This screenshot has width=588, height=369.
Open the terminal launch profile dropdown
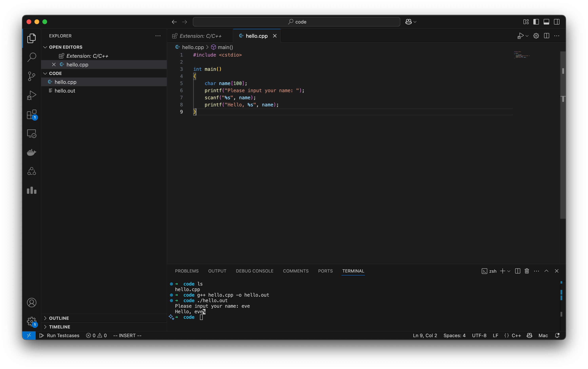coord(508,271)
